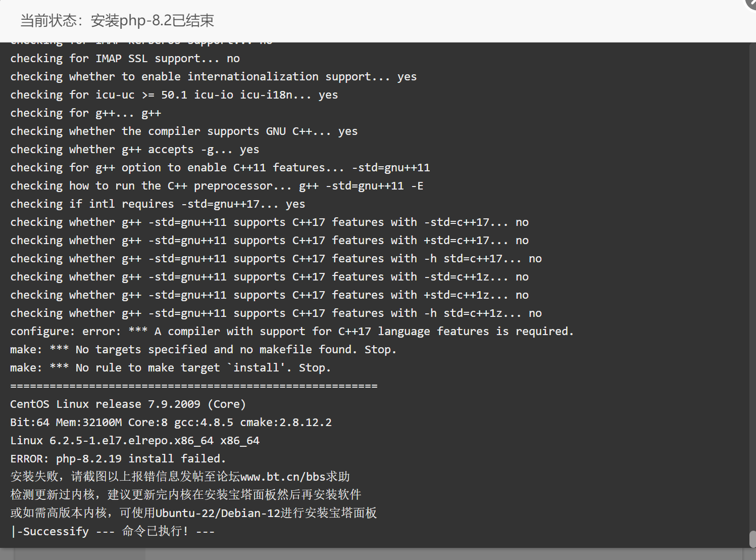
Task: Click the intl requires -std=gnu++17 line
Action: [158, 204]
